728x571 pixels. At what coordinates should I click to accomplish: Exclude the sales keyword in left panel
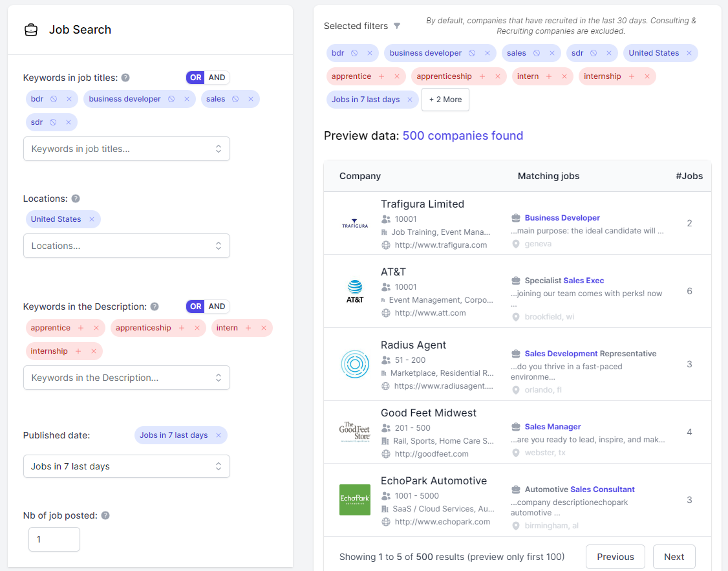235,99
